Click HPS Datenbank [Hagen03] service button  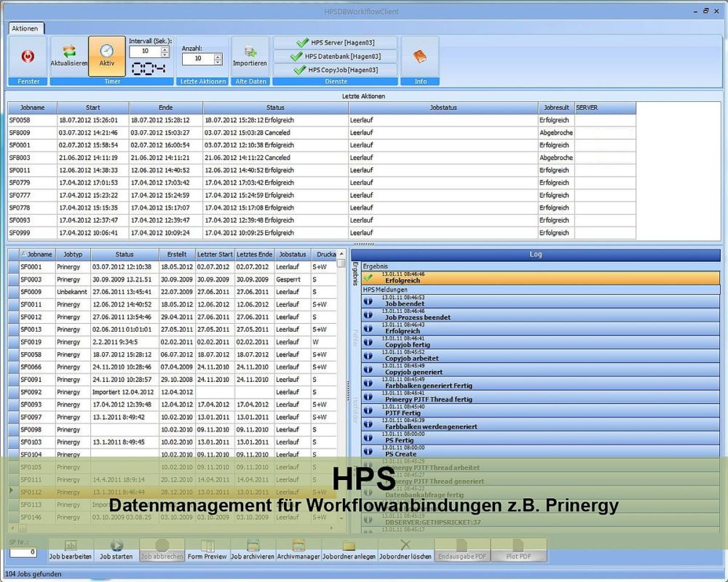tap(335, 56)
